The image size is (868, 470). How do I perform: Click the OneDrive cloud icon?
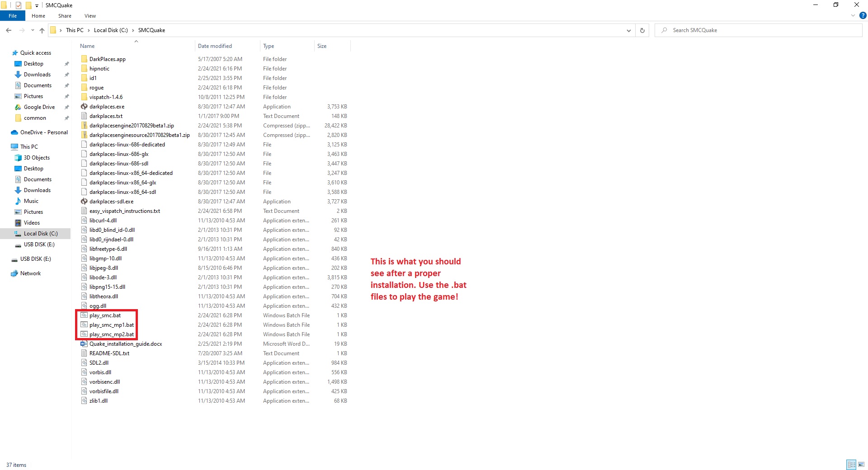(x=14, y=132)
